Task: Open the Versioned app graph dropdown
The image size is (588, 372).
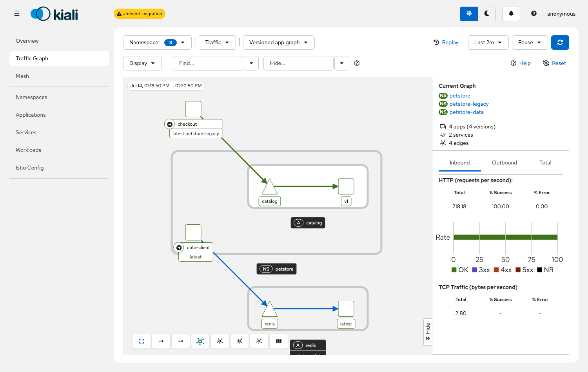Action: 279,42
